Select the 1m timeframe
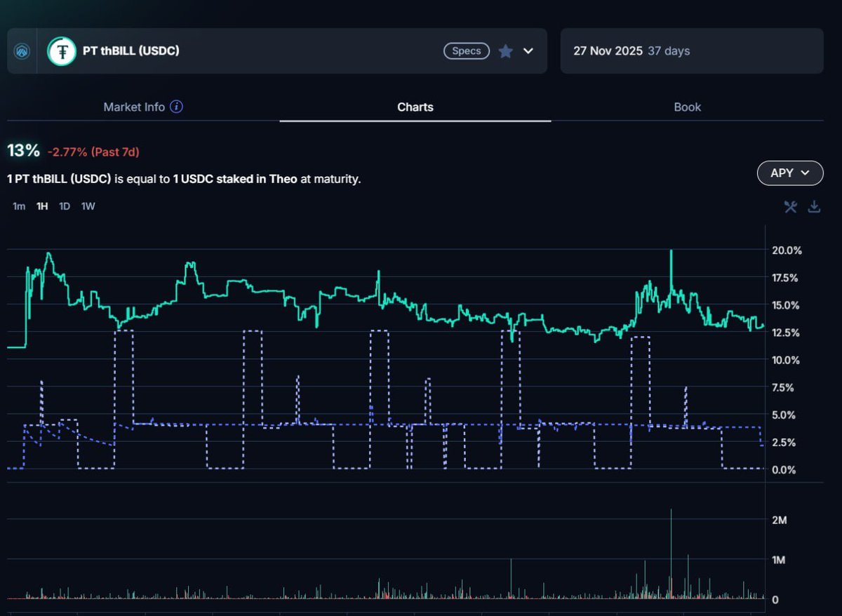The height and width of the screenshot is (616, 842). coord(19,207)
